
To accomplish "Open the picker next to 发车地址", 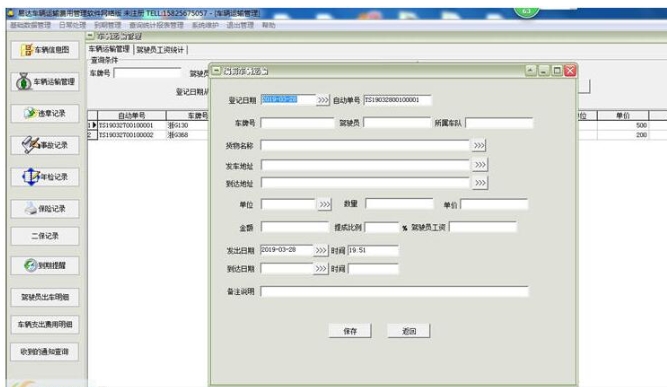I will tap(480, 165).
